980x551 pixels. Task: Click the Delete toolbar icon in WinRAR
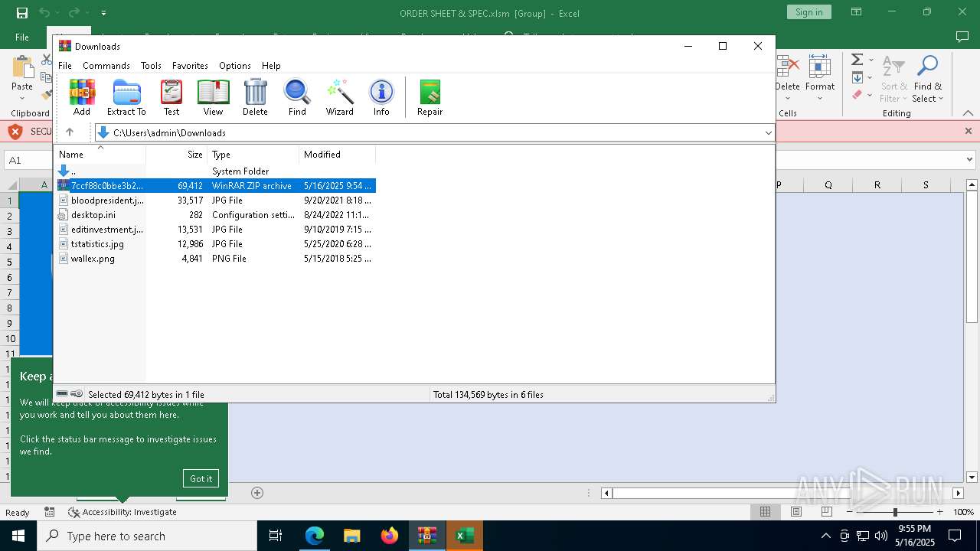(255, 97)
